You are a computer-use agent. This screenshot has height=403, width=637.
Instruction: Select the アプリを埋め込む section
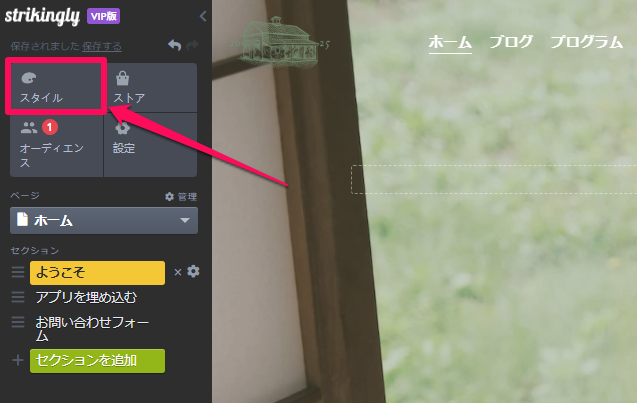point(86,297)
